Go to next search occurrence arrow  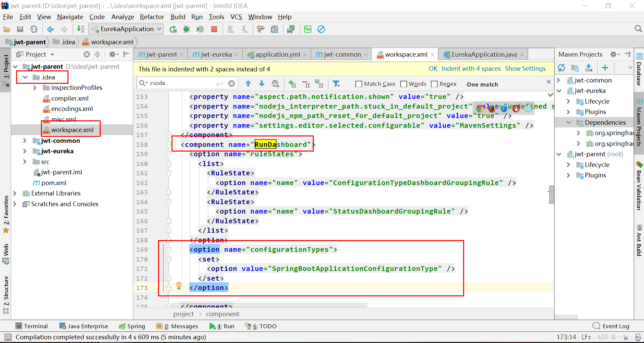coord(262,83)
